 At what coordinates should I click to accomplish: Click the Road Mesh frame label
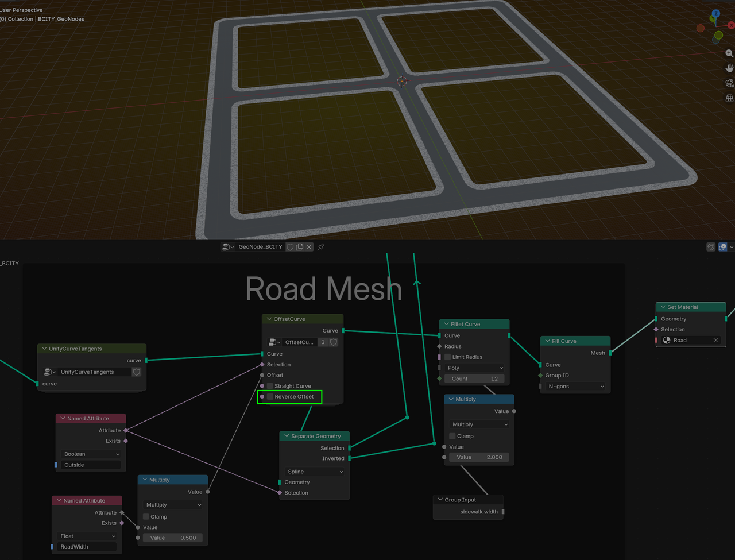coord(323,288)
